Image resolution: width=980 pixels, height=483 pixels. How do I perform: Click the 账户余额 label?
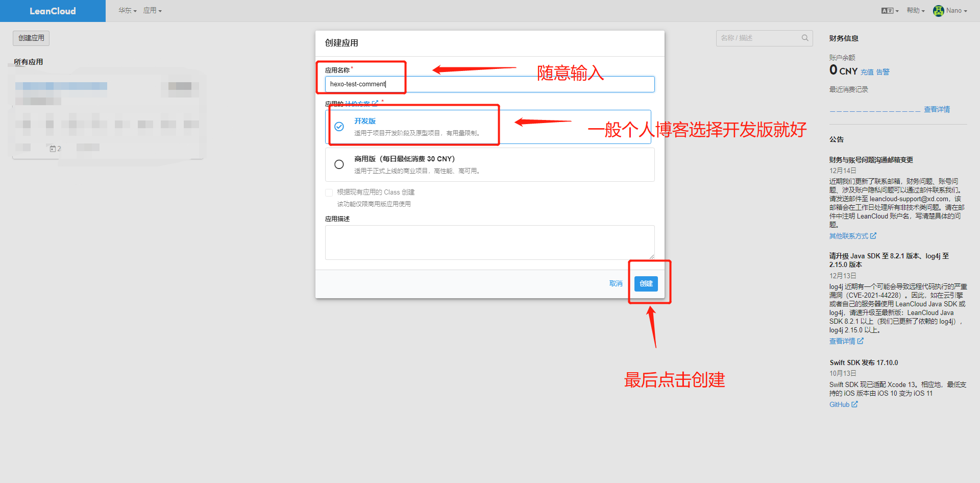pos(842,58)
